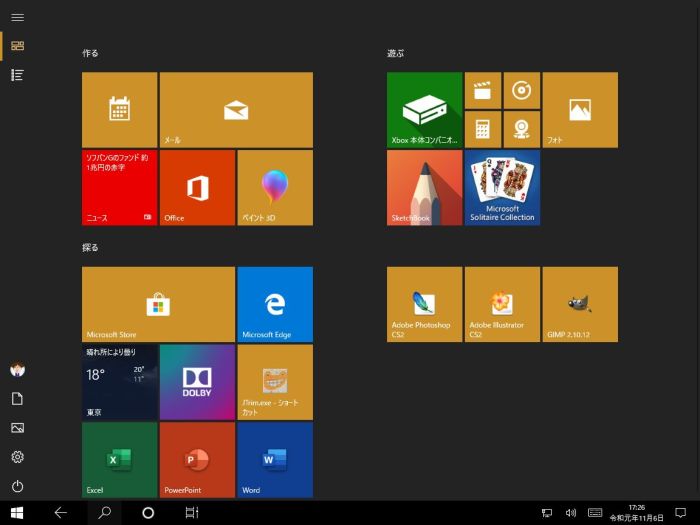Viewport: 700px width, 525px height.
Task: Open the Microsoft Edge tile
Action: point(274,304)
